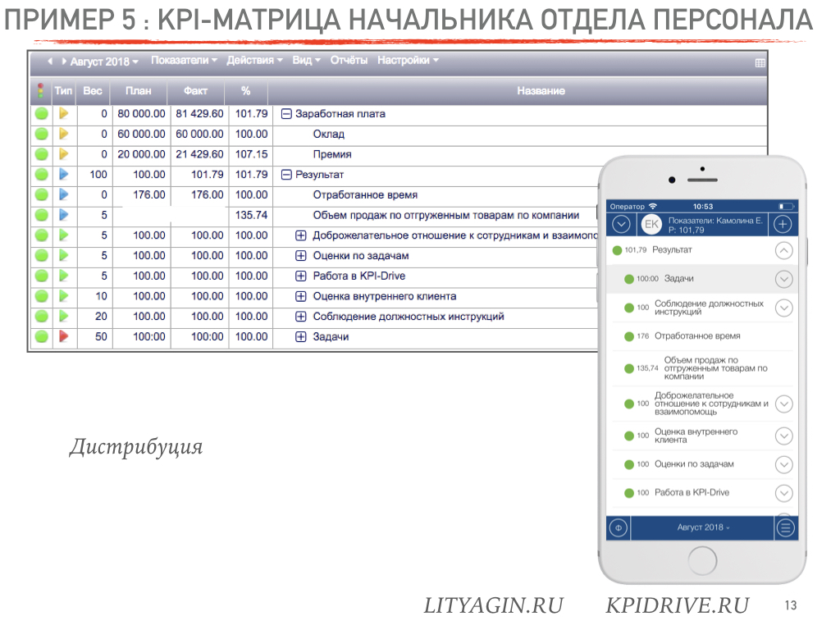
Task: Collapse the Результат group in table
Action: click(x=286, y=175)
